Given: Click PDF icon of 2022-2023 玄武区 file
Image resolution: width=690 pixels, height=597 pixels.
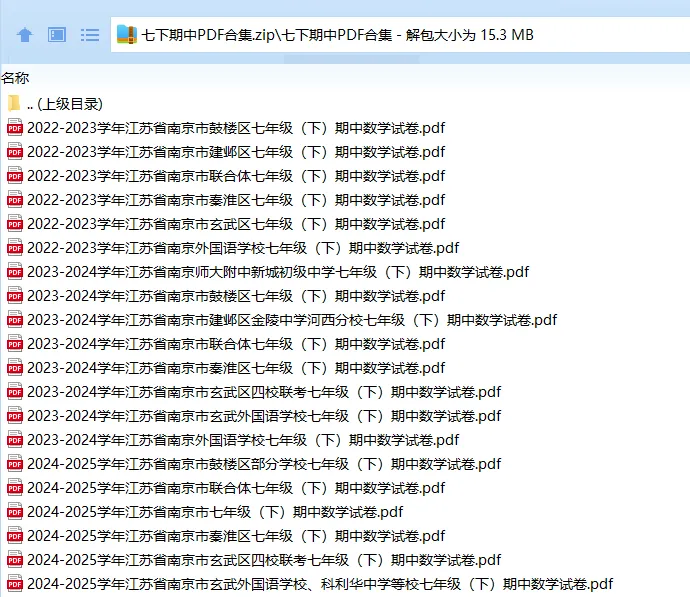Looking at the screenshot, I should point(15,223).
